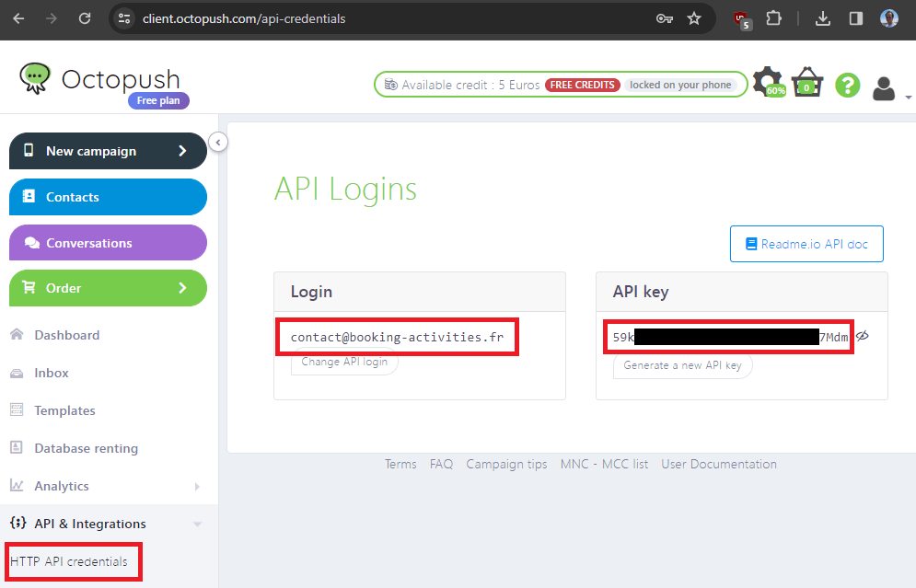Toggle API key visibility eye icon
916x588 pixels.
863,336
